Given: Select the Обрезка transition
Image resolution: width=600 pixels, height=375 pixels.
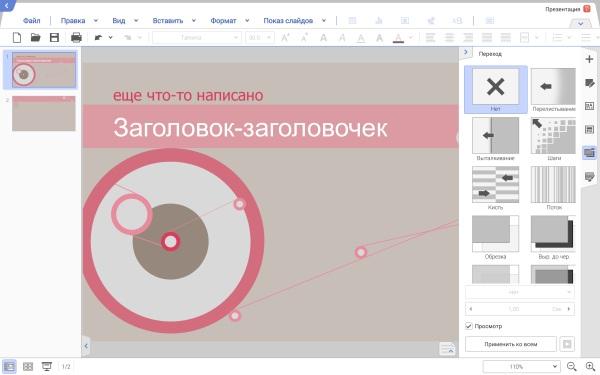Looking at the screenshot, I should point(496,238).
